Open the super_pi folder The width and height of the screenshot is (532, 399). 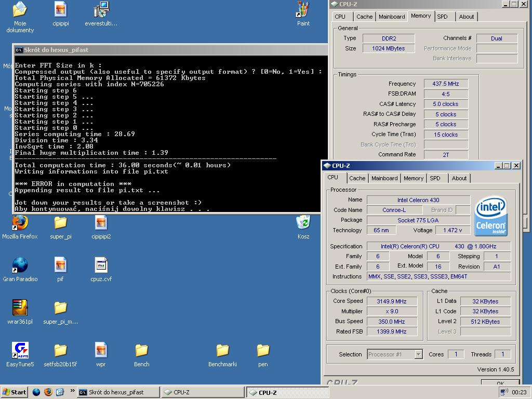pyautogui.click(x=60, y=222)
